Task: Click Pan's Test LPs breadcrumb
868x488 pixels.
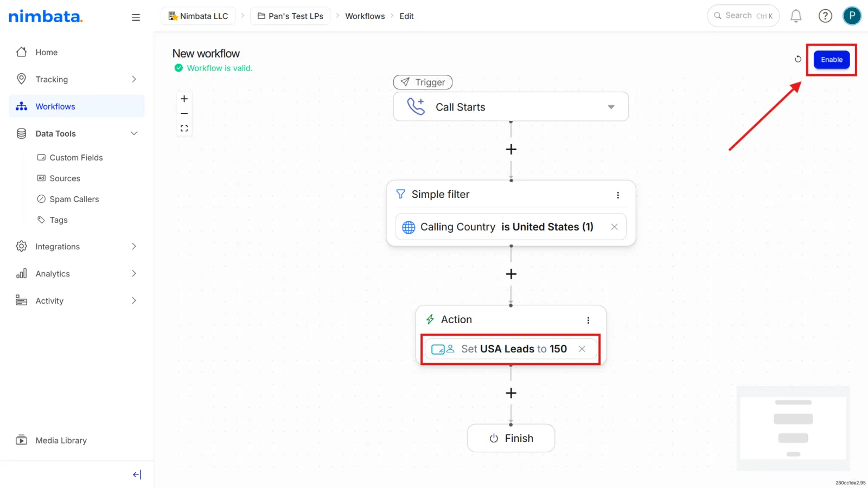Action: click(290, 16)
